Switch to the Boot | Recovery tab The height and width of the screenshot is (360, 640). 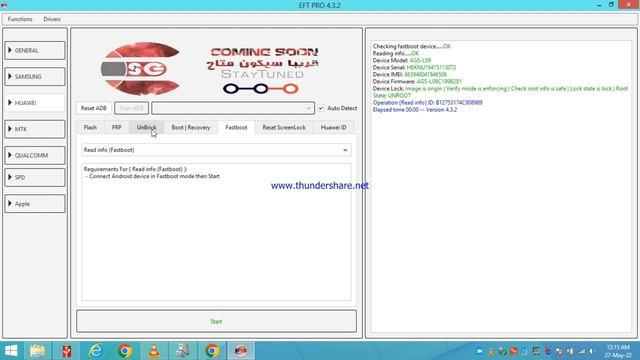pos(191,127)
